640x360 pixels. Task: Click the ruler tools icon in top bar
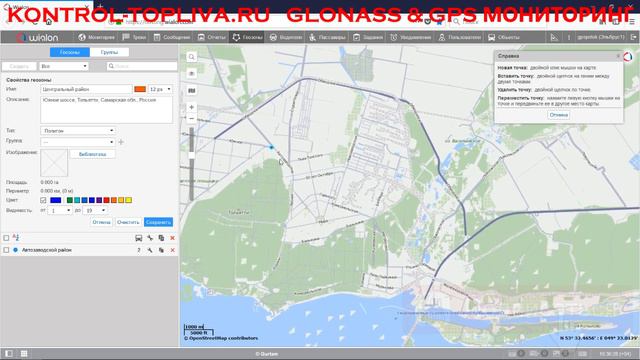coord(554,37)
